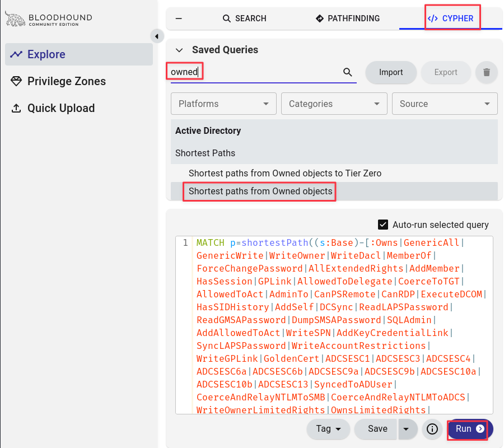Click the magnifier icon in query search
504x448 pixels.
pos(347,72)
